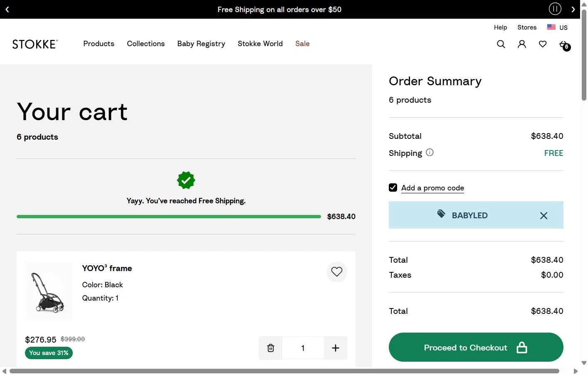Click the BABYLED promo code tag icon
Screen dimensions: 588x375
(x=441, y=214)
